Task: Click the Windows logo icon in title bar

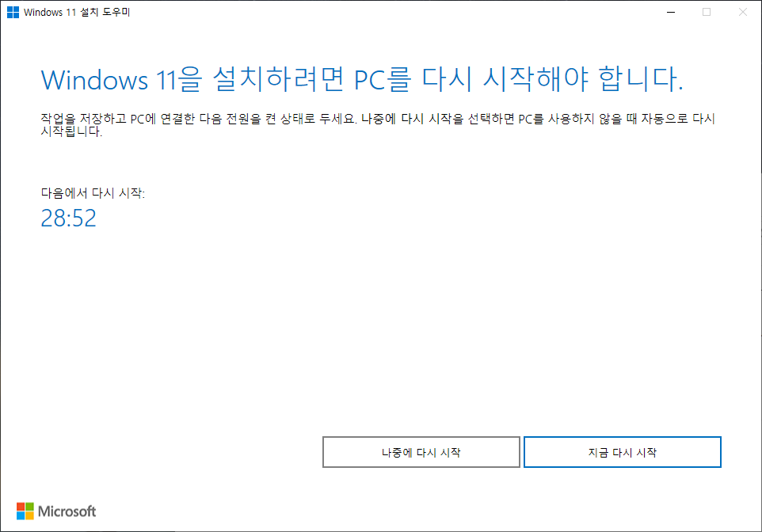Action: click(13, 12)
